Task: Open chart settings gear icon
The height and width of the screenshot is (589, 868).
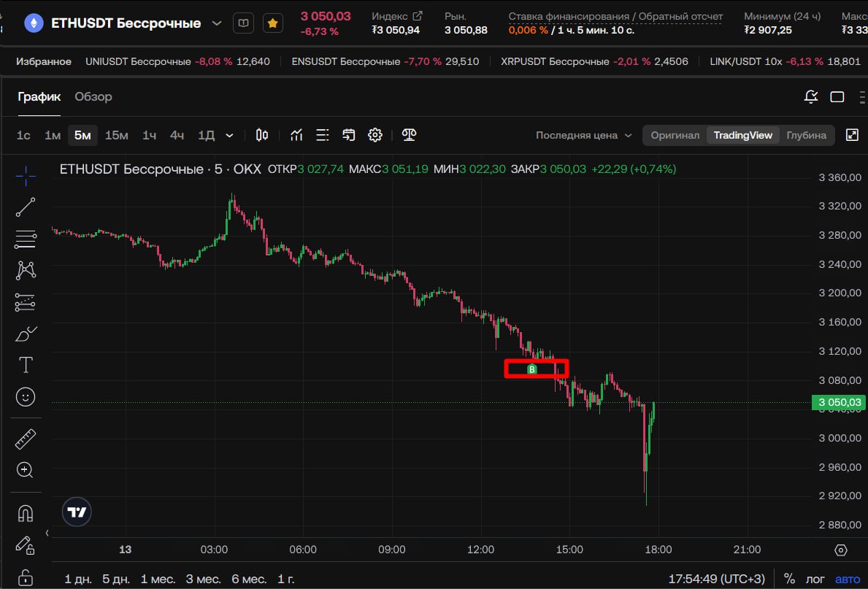Action: click(375, 135)
